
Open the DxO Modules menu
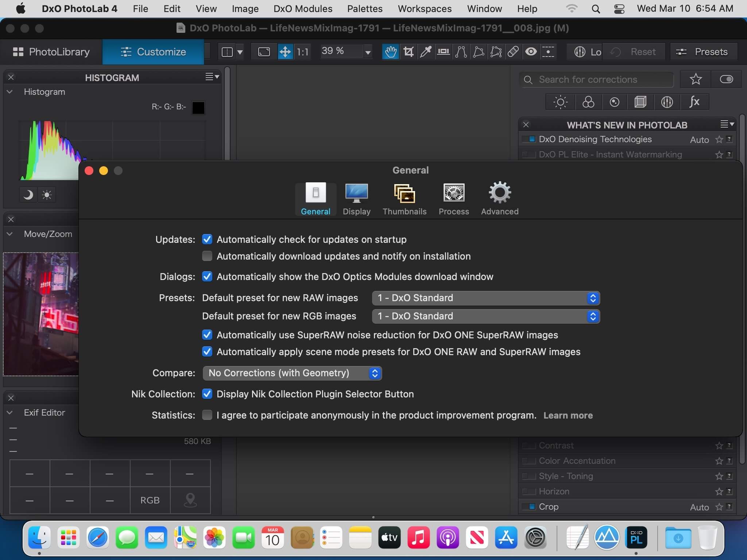[303, 8]
